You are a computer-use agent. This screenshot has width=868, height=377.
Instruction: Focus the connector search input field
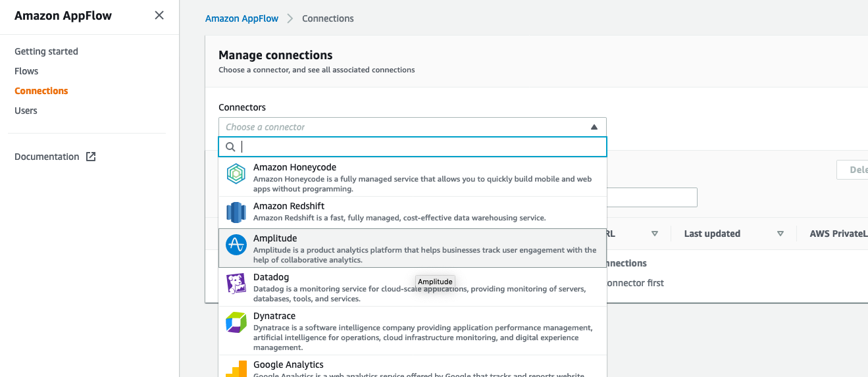[x=413, y=147]
